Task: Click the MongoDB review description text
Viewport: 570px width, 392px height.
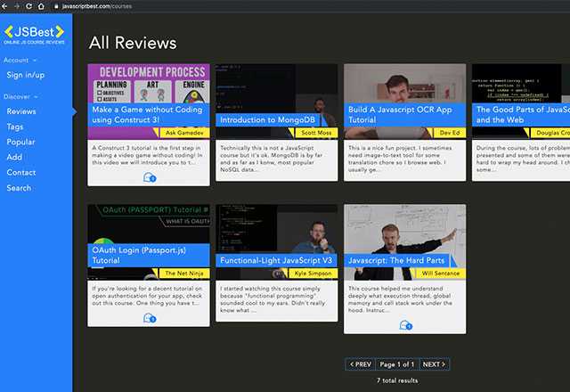Action: point(271,159)
